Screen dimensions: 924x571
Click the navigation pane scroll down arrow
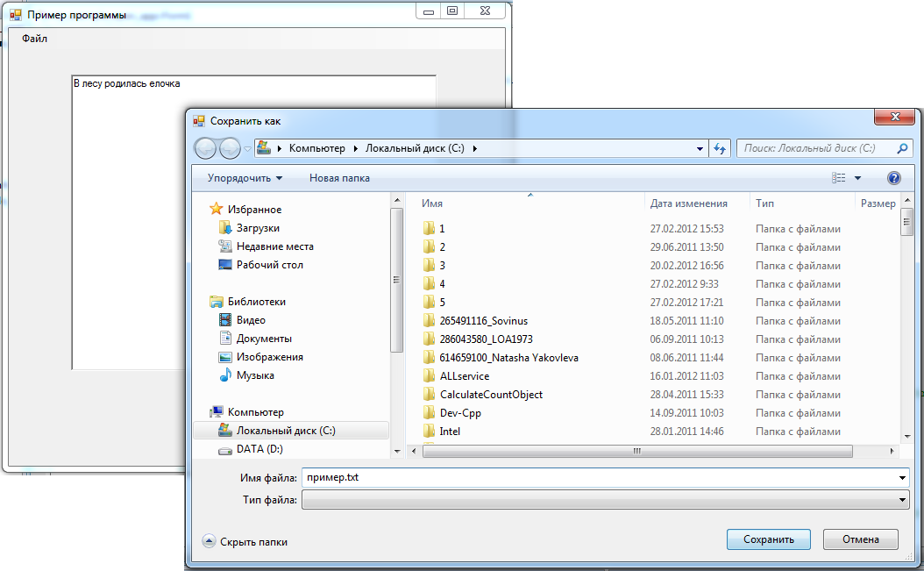tap(396, 451)
